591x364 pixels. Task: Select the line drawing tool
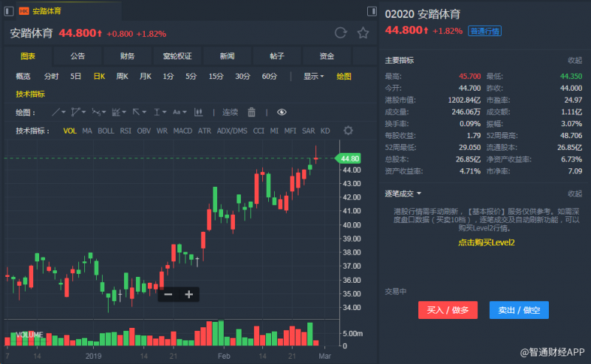56,112
